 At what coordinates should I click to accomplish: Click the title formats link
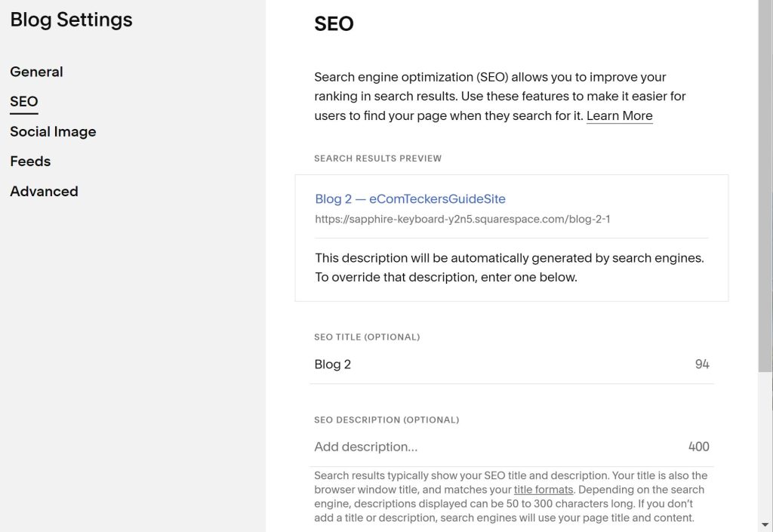pos(544,490)
